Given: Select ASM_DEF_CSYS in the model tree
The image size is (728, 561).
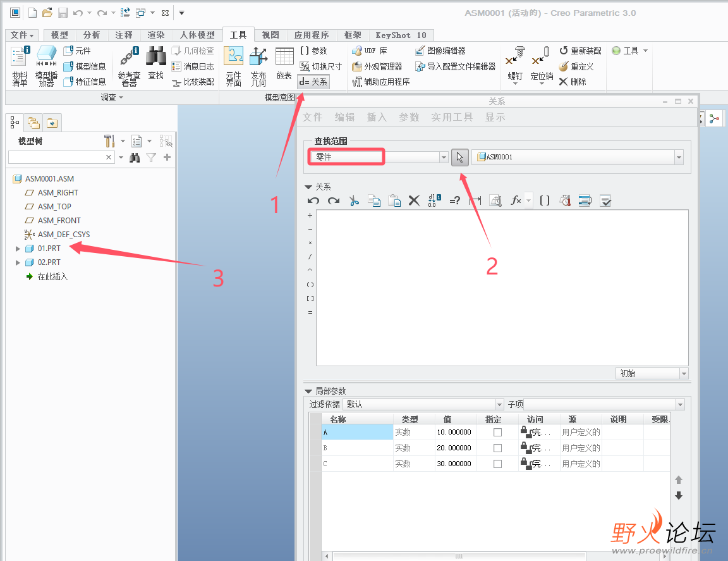Looking at the screenshot, I should [x=64, y=235].
